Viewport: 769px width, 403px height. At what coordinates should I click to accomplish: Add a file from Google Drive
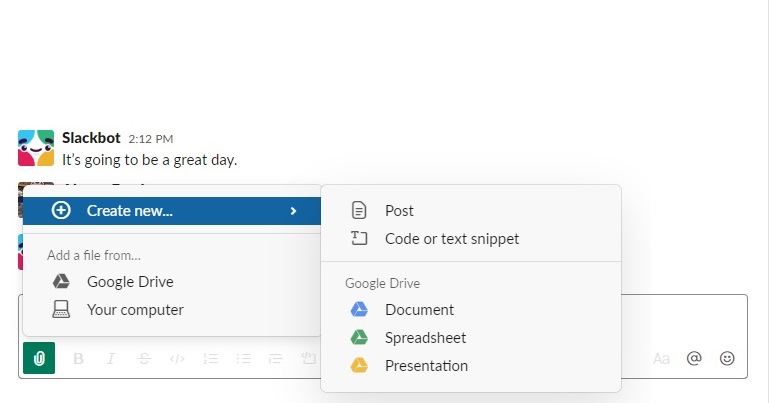[172, 281]
